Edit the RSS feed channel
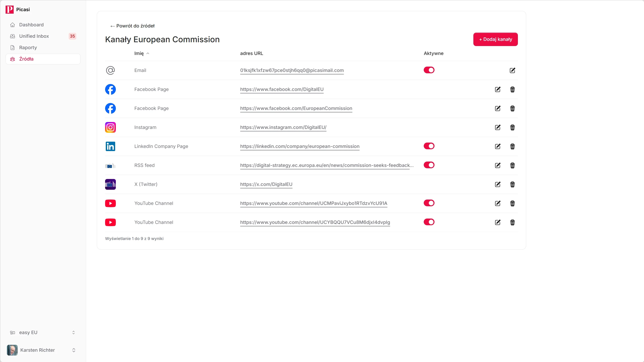The image size is (644, 362). [498, 165]
